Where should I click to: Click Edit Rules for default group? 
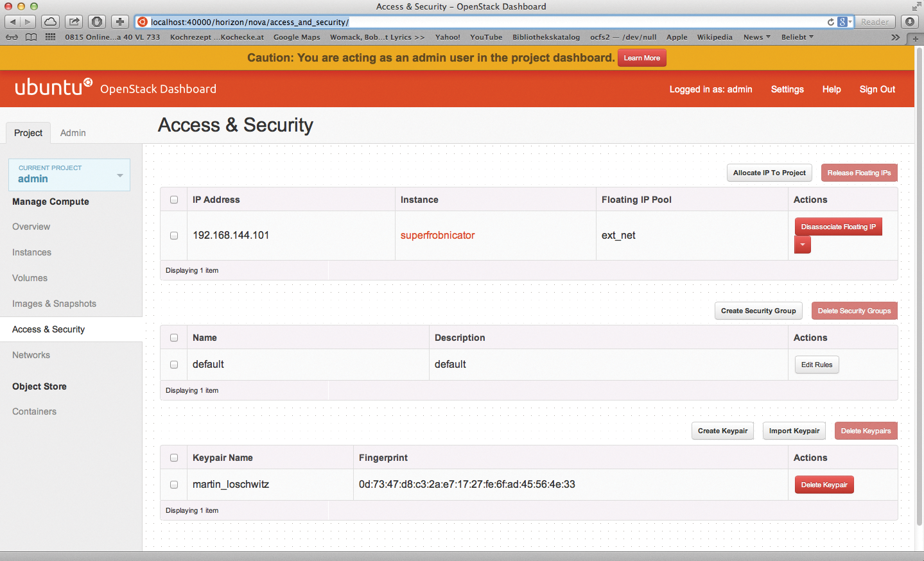(817, 365)
